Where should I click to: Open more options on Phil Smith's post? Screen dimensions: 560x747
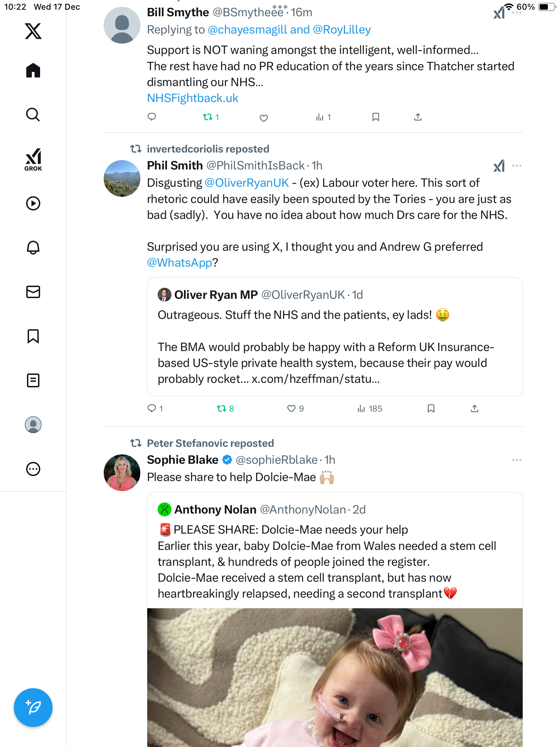pyautogui.click(x=517, y=166)
